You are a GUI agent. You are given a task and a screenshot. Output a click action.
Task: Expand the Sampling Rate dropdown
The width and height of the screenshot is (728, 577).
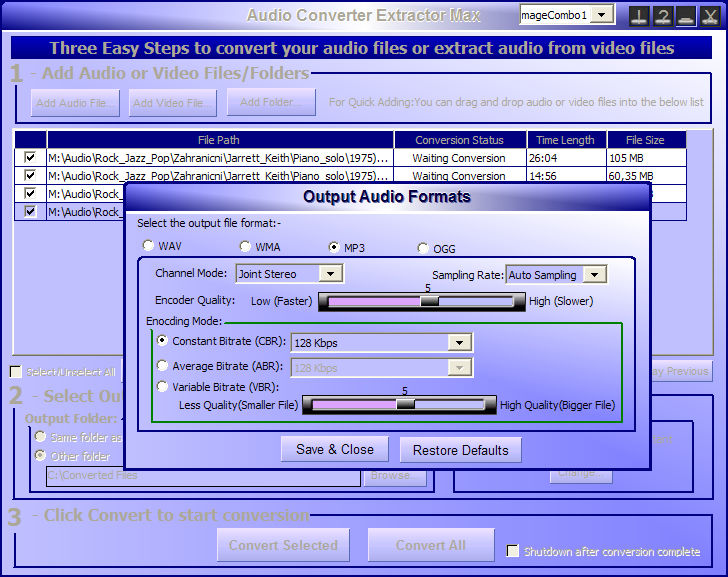click(x=595, y=274)
